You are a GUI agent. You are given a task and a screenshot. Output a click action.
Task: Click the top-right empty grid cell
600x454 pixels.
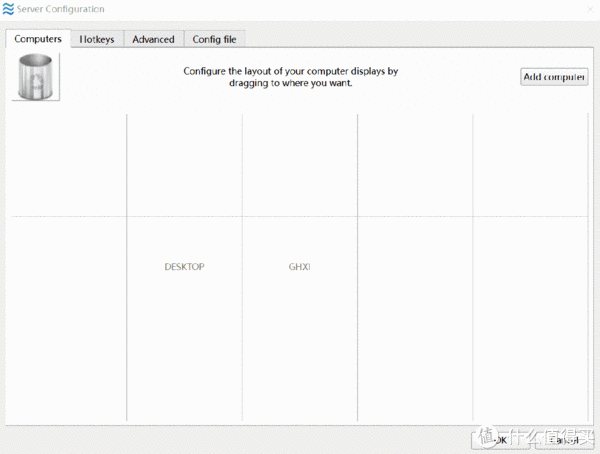[x=531, y=165]
